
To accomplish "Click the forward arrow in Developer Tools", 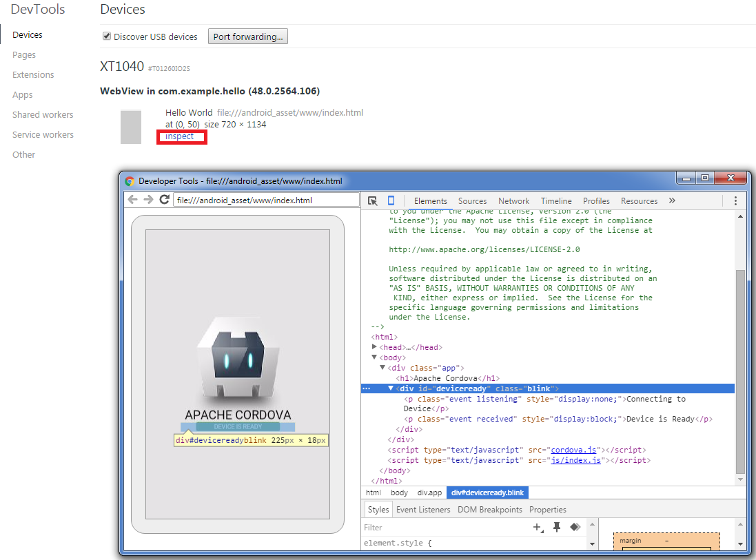I will click(x=148, y=200).
